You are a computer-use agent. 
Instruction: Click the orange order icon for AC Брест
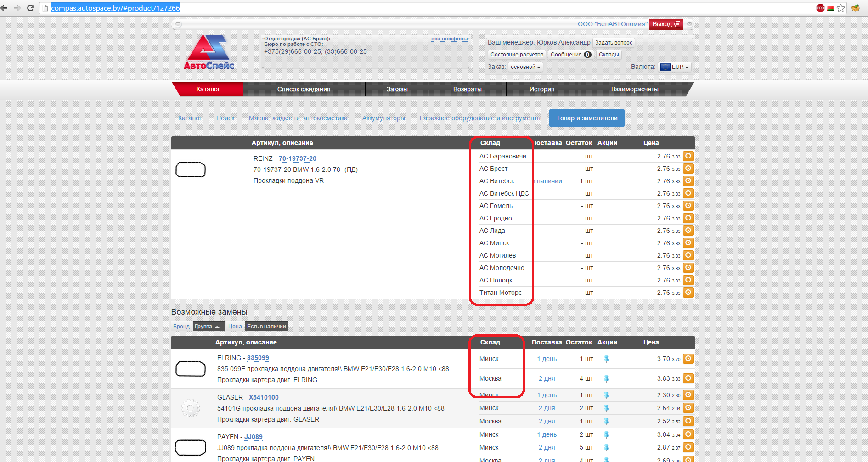(x=688, y=169)
